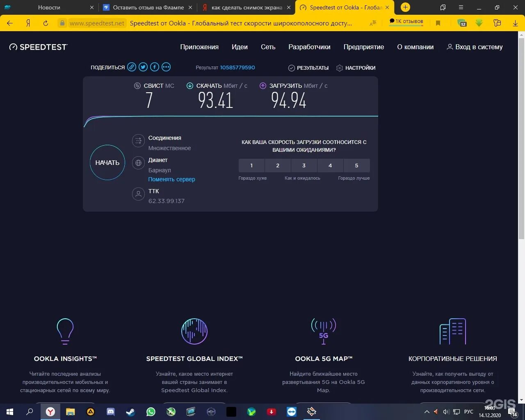Open Yandex home via Я icon
The width and height of the screenshot is (525, 420).
click(x=28, y=23)
